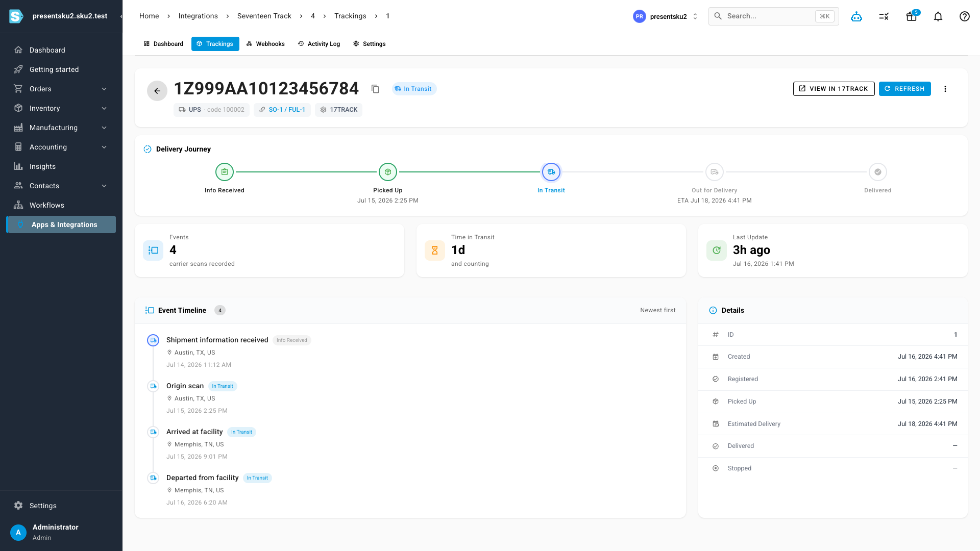Open the sidebar Dashboard item

61,50
